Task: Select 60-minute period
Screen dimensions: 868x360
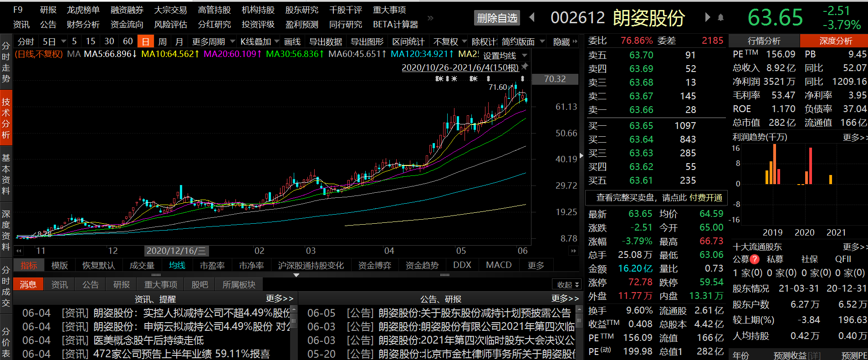Action: [128, 41]
